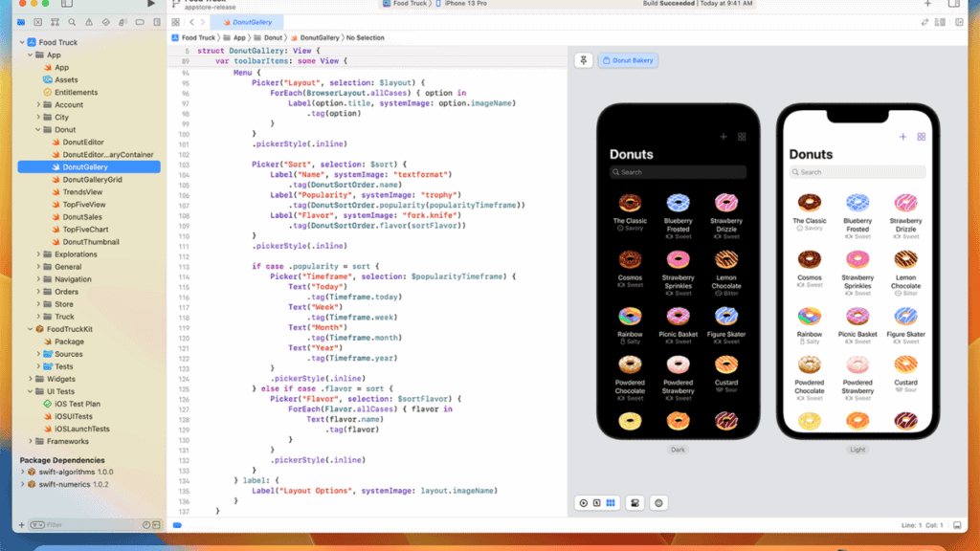Click plus icon in Light preview
Viewport: 980px width, 551px height.
click(902, 137)
